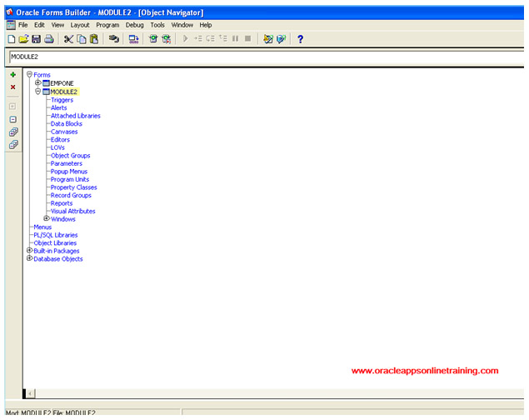Select the Popup Menus node
This screenshot has height=420, width=529.
coord(69,172)
